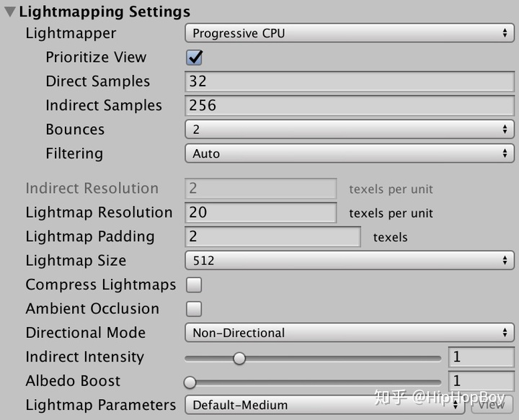This screenshot has height=420, width=519.
Task: Click the Indirect Intensity value field
Action: point(482,357)
